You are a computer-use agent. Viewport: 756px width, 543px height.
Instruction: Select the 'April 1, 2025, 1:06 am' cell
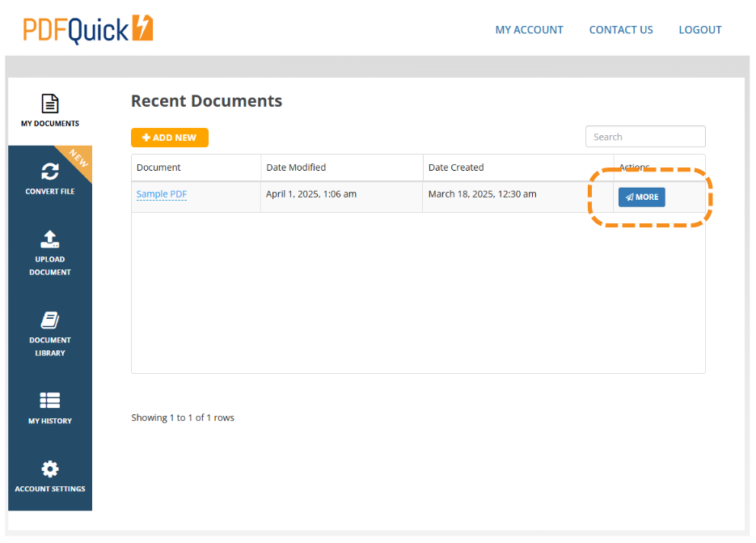341,197
